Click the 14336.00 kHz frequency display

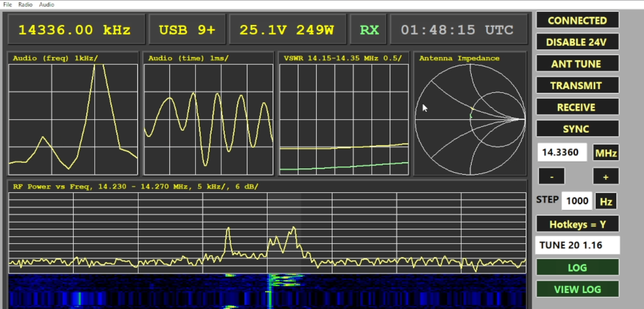[76, 30]
